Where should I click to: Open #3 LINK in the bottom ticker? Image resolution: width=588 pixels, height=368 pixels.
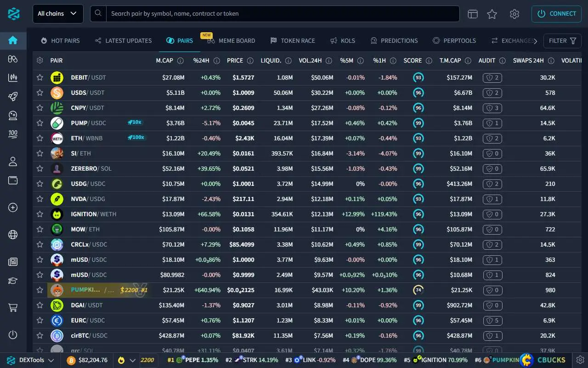[311, 360]
